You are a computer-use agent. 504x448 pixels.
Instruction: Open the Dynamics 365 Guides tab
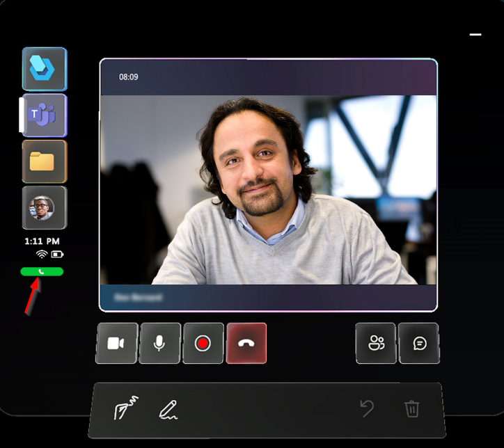[x=45, y=70]
